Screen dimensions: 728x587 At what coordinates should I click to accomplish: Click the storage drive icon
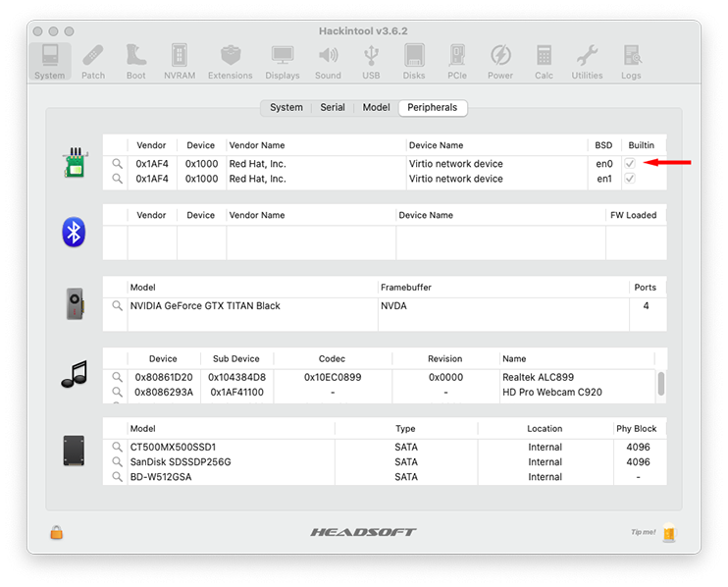coord(74,451)
